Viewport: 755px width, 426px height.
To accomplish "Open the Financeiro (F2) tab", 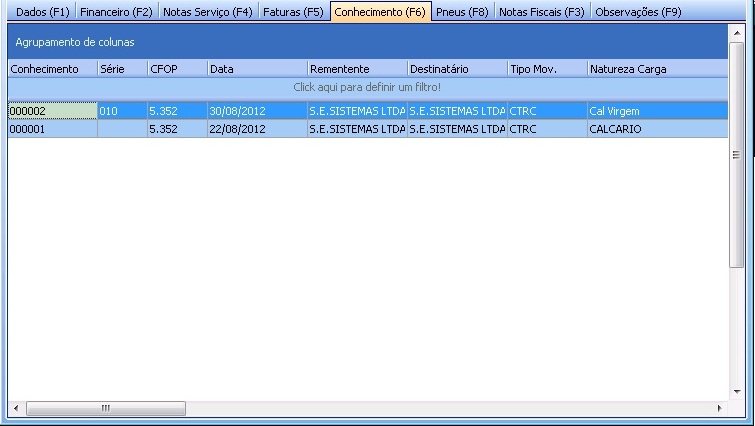I will [116, 12].
